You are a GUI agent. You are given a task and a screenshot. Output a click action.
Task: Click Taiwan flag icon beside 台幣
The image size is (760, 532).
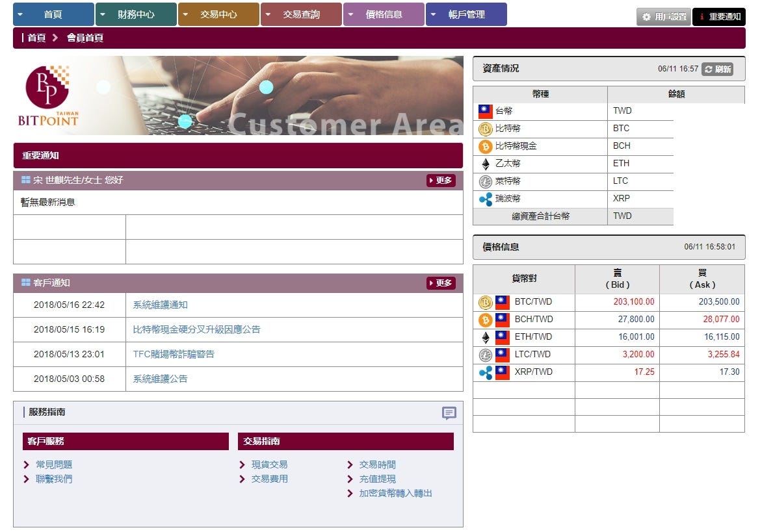(486, 111)
